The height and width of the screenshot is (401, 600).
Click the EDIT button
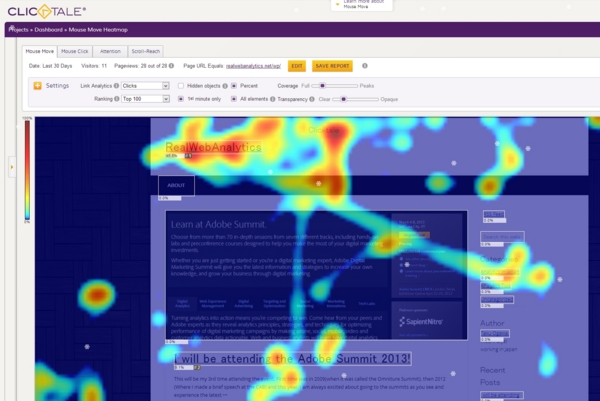tap(297, 66)
